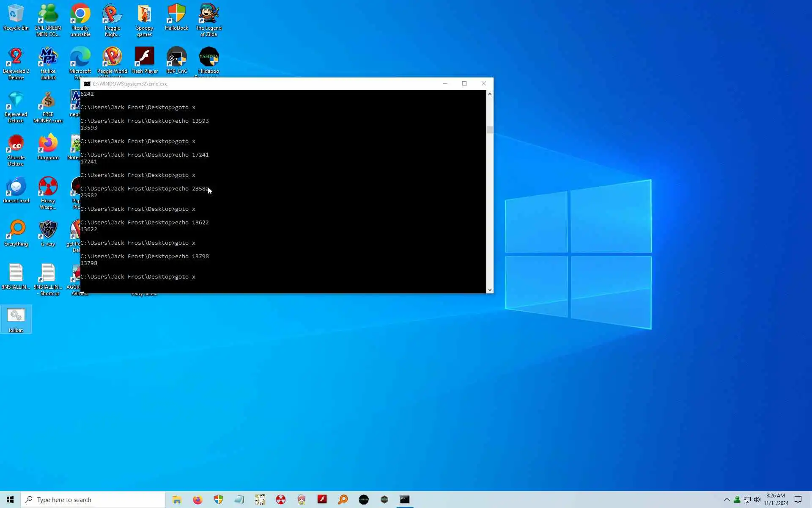Click the cmd window scroll-down arrow
Screen dimensions: 812x508
490,290
